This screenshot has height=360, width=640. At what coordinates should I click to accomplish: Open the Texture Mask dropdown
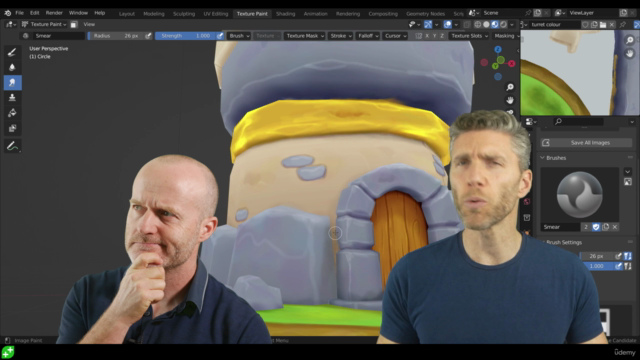pos(305,36)
